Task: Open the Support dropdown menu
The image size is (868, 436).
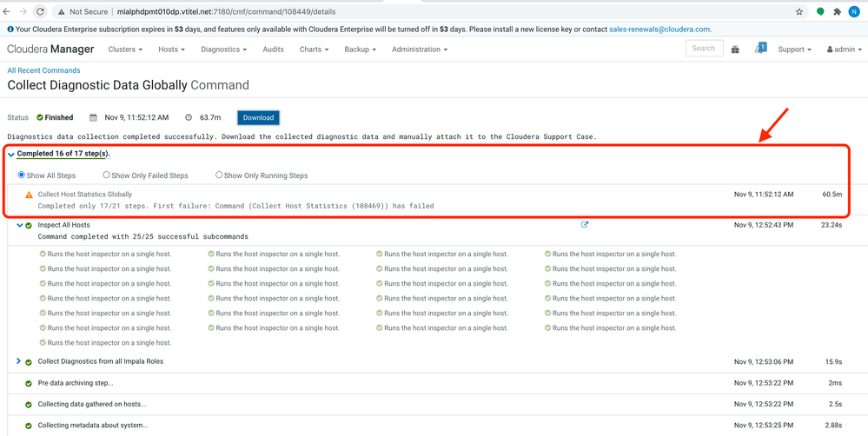Action: coord(794,50)
